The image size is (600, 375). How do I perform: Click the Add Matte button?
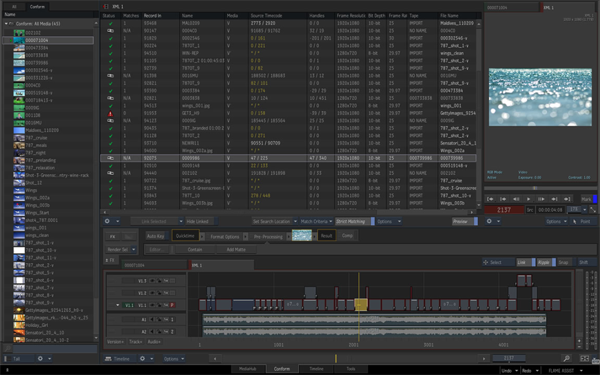pos(236,249)
